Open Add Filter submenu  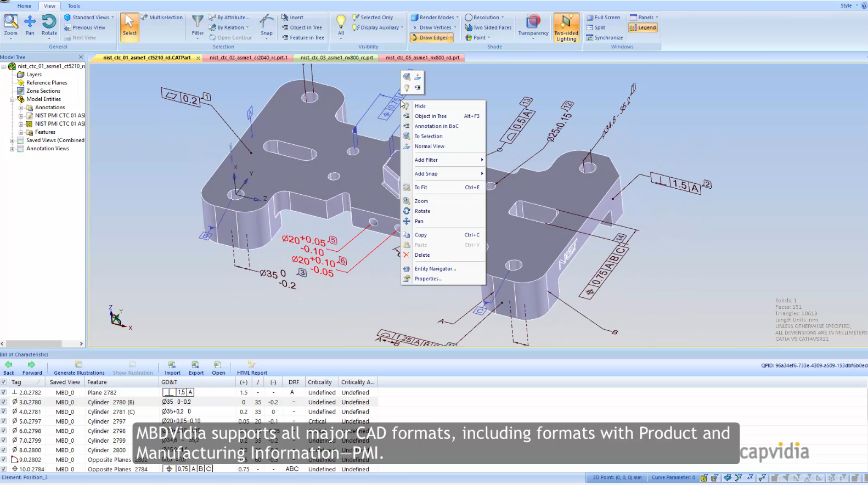[443, 160]
